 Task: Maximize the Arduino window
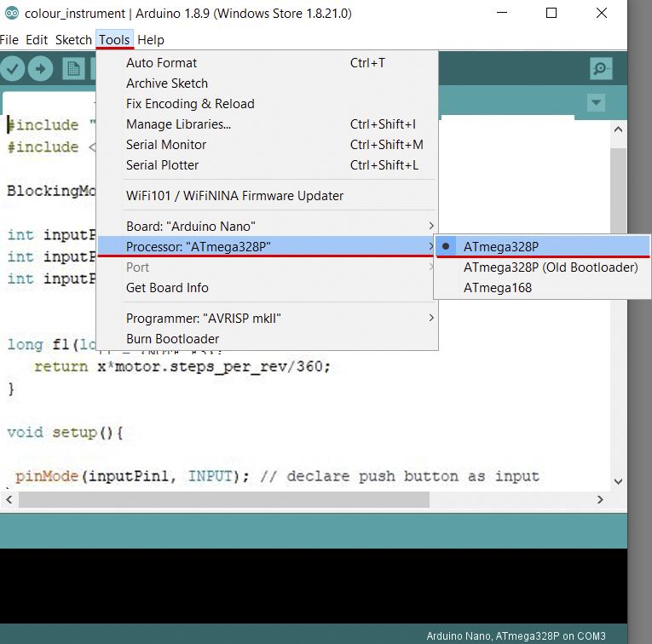[551, 14]
